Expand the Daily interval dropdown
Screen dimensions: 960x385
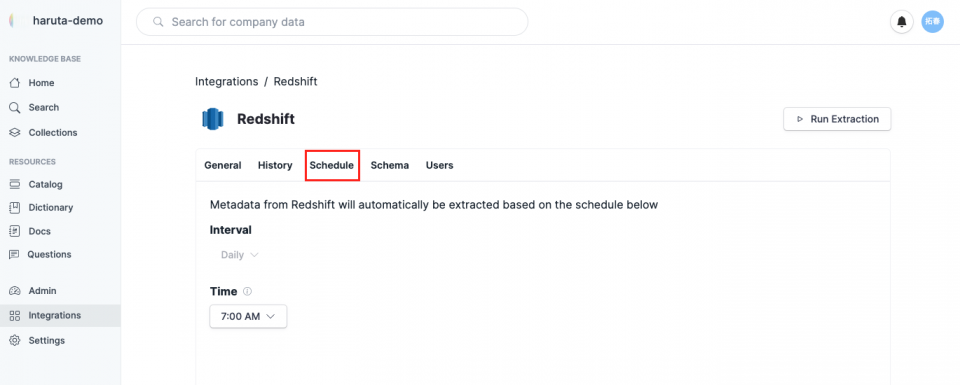click(239, 255)
